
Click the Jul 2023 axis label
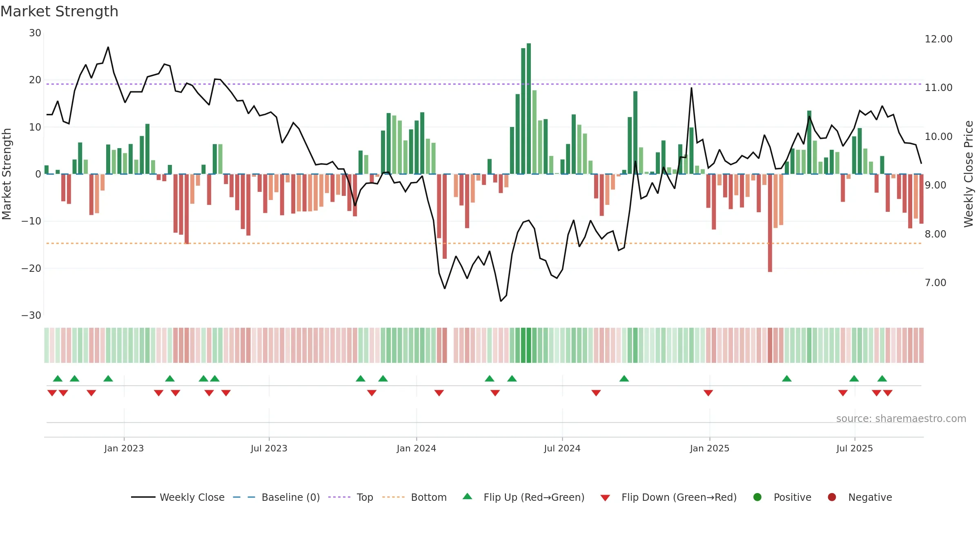point(269,448)
